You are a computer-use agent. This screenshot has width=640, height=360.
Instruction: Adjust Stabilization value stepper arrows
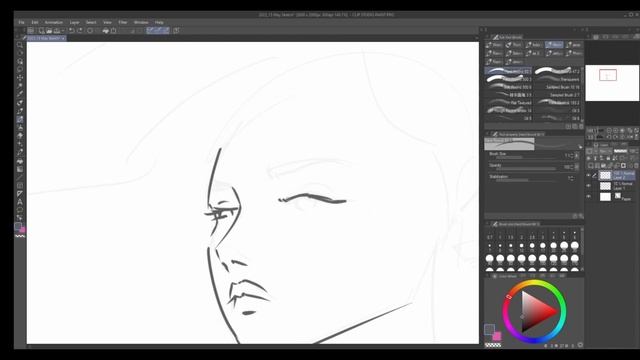tap(571, 178)
